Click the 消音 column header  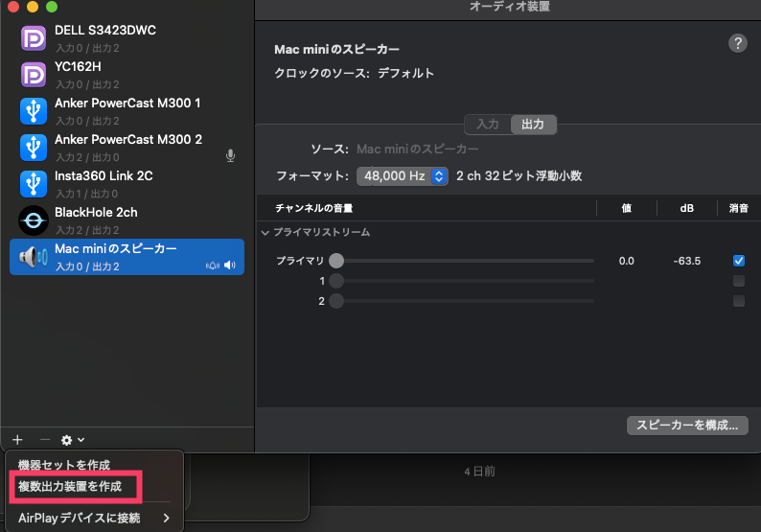pos(739,208)
